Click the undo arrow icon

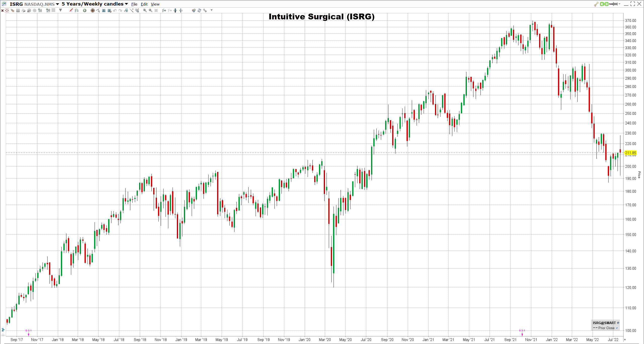[115, 11]
